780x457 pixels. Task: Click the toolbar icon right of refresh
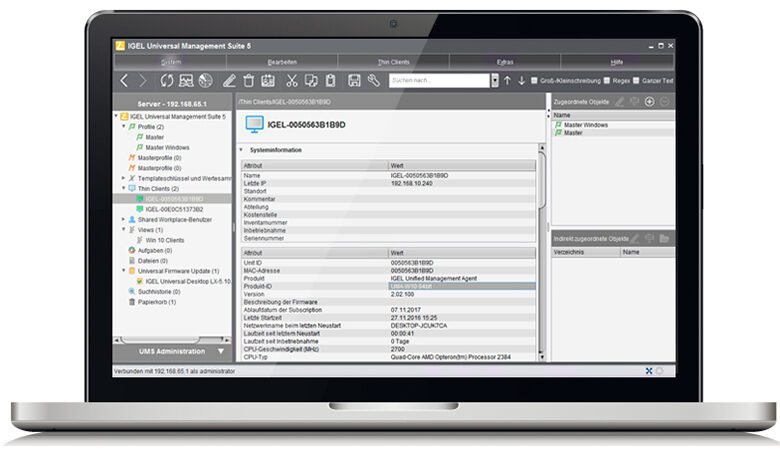186,81
